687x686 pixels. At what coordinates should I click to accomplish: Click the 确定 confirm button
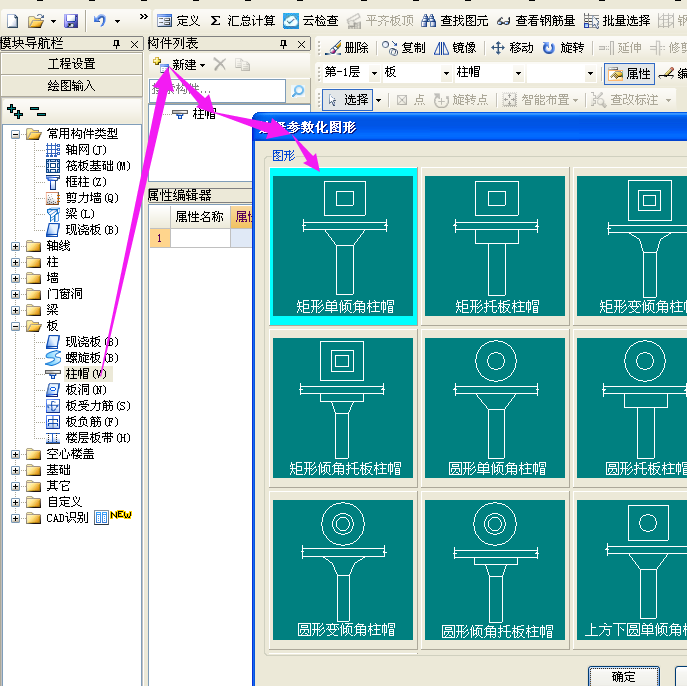tap(623, 676)
